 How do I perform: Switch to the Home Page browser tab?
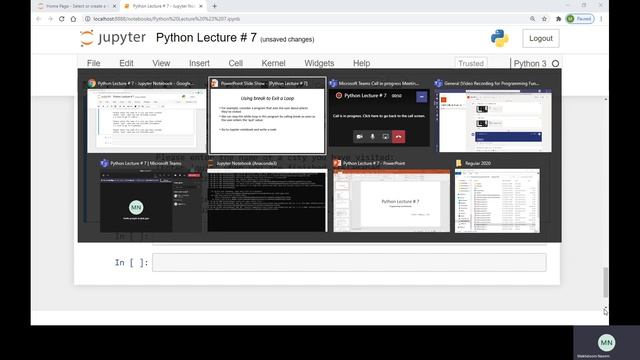coord(76,6)
